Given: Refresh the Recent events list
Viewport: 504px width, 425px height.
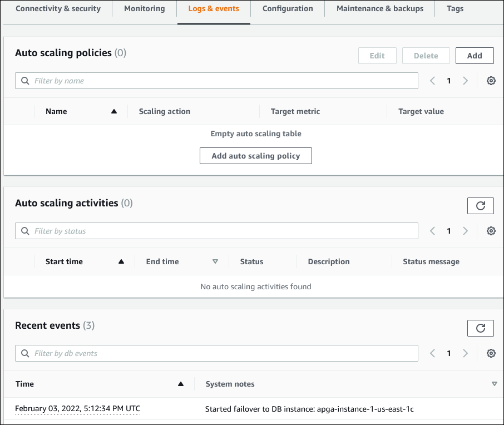Looking at the screenshot, I should tap(480, 328).
